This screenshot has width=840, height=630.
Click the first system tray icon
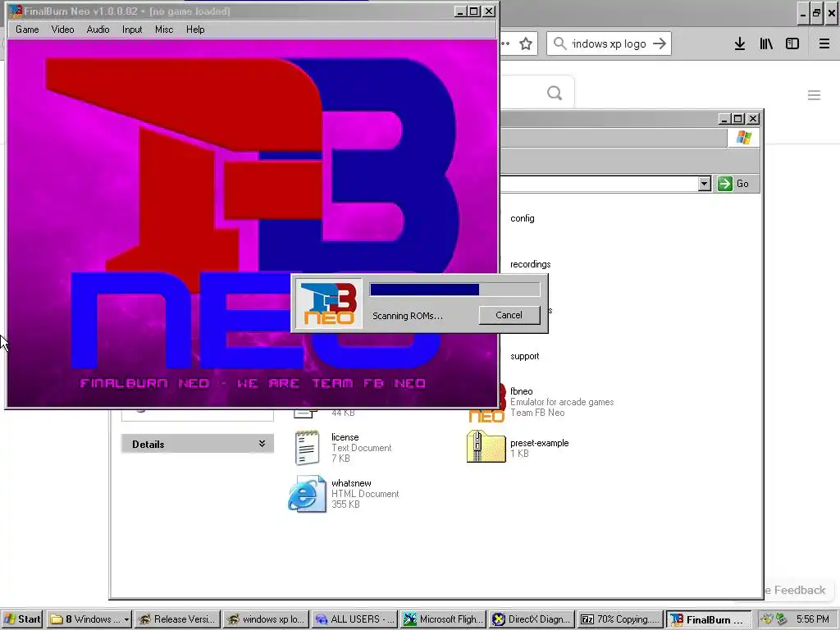pos(767,619)
